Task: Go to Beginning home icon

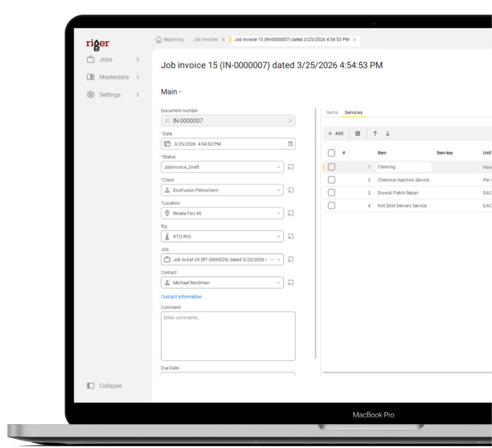Action: (159, 39)
